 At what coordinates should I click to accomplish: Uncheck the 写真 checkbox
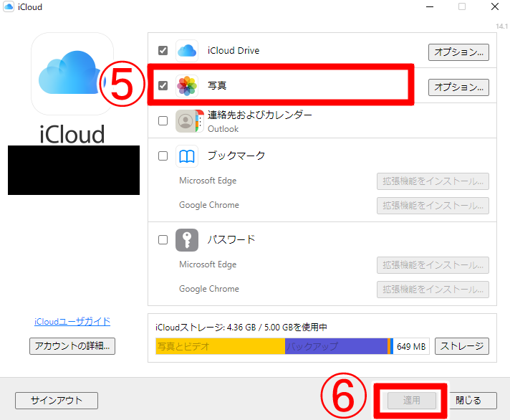point(163,86)
